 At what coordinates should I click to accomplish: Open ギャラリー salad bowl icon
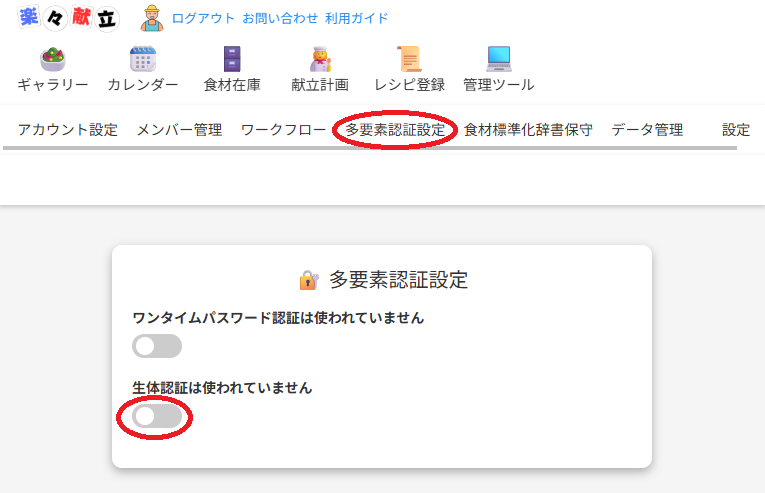[x=53, y=59]
